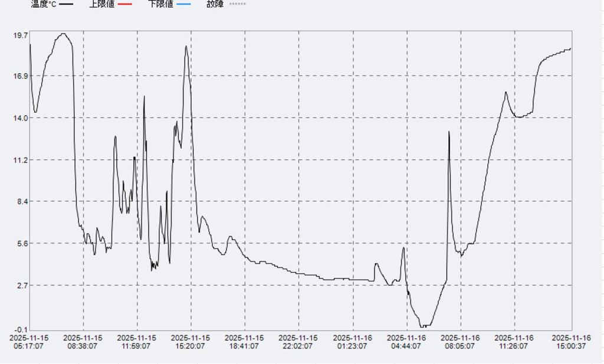Click the -0.1 y-axis minimum label
Image resolution: width=604 pixels, height=364 pixels.
20,329
